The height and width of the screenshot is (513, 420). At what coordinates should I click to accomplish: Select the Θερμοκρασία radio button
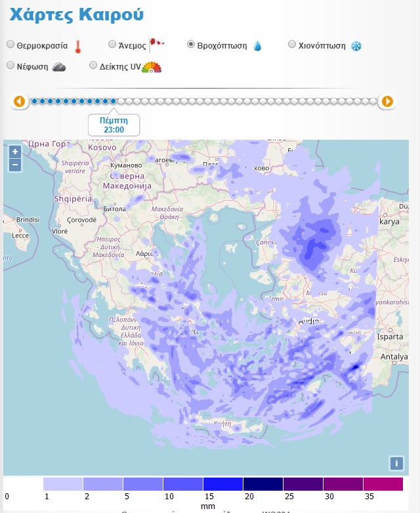10,45
